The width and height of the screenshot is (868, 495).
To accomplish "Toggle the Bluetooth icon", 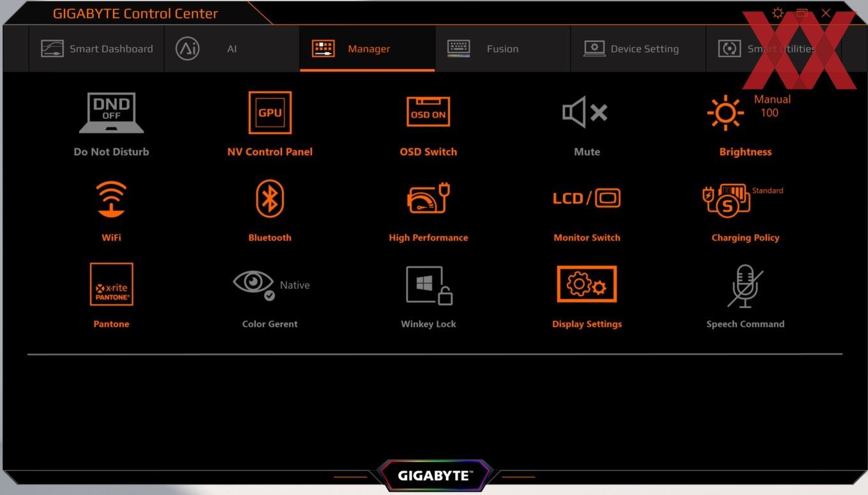I will 270,199.
